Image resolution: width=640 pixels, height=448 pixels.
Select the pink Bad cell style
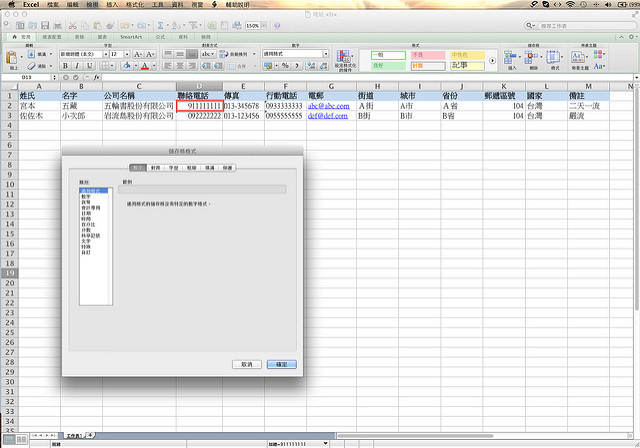coord(428,55)
